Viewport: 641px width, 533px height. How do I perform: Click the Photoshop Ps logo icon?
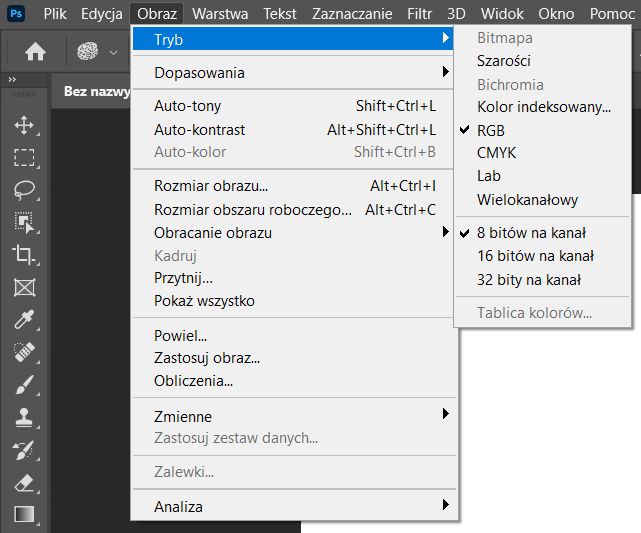click(16, 13)
